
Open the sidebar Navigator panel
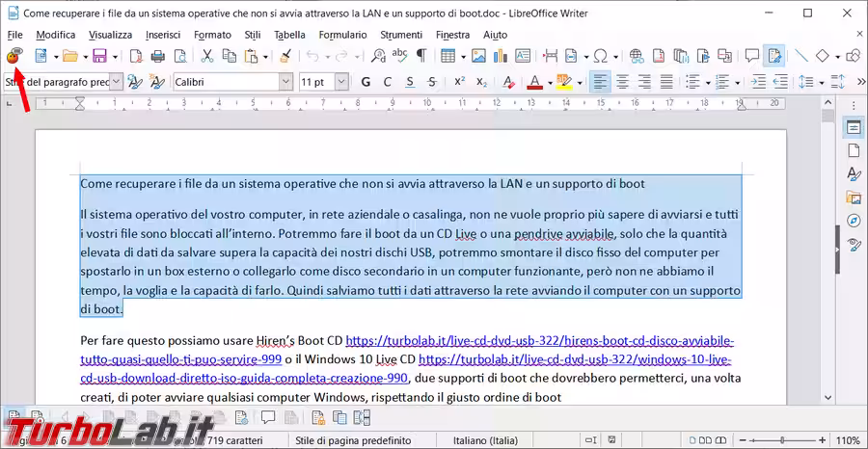coord(853,220)
